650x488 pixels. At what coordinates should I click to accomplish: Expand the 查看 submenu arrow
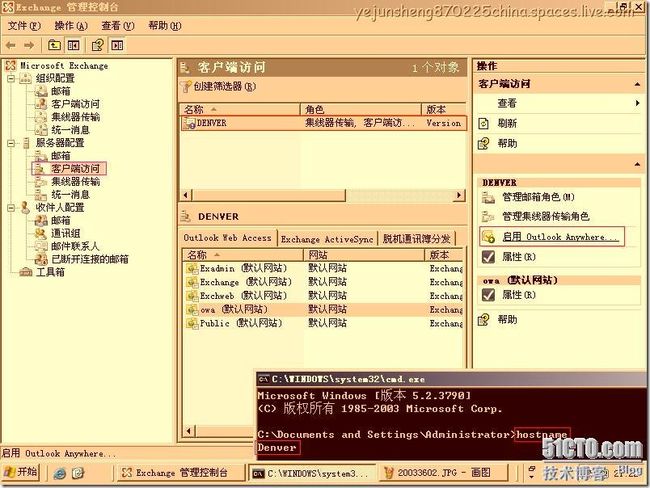[637, 103]
